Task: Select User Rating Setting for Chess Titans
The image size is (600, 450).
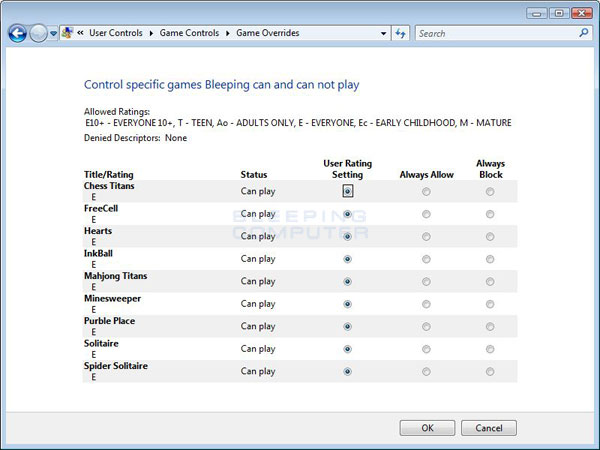Action: (347, 191)
